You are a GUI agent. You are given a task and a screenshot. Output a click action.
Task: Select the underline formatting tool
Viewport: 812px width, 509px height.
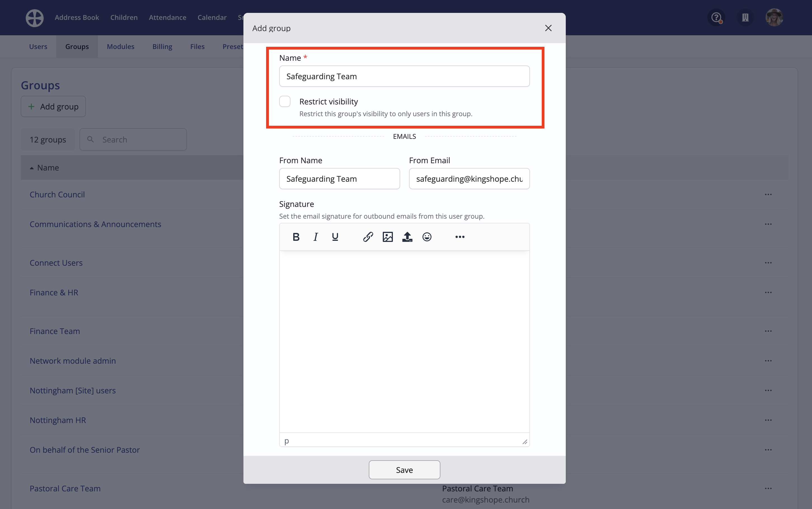335,237
